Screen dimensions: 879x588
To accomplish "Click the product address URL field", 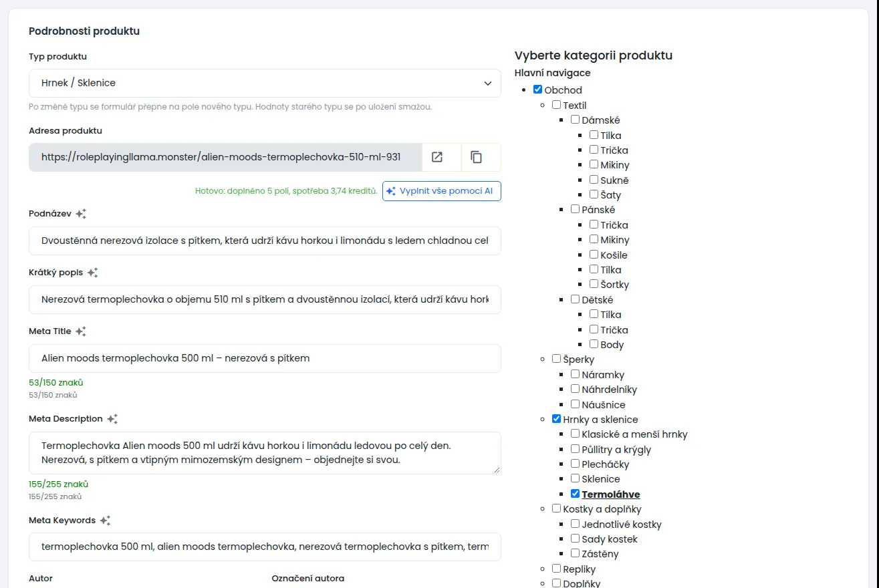I will [x=225, y=157].
